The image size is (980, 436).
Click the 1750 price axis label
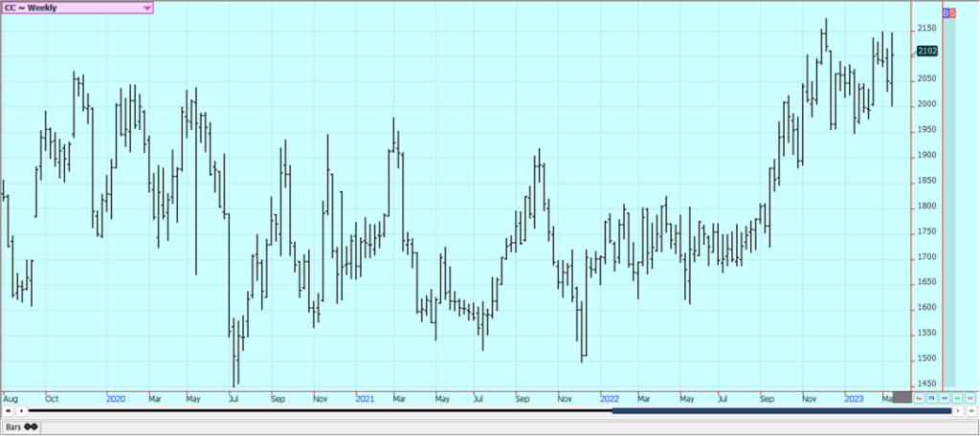[926, 231]
